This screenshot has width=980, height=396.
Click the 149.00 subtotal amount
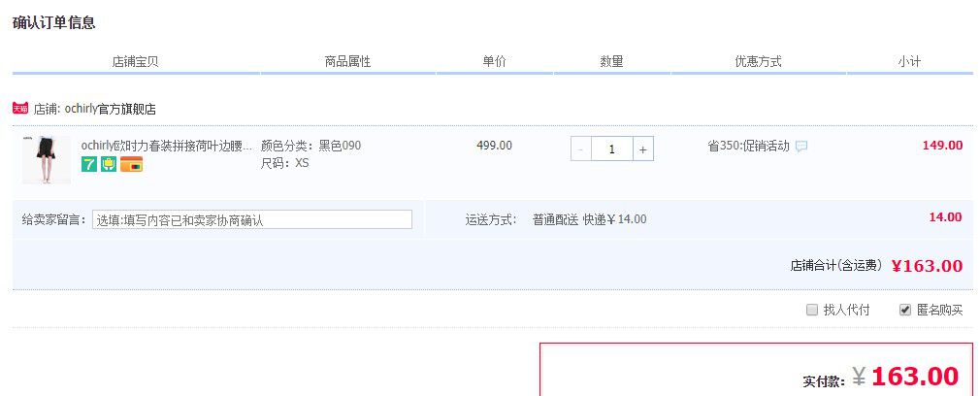click(942, 146)
